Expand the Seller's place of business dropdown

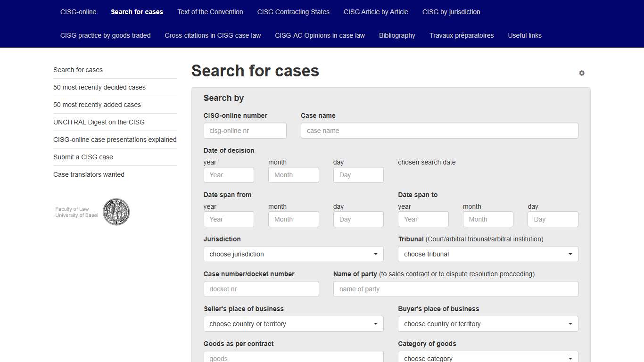293,324
